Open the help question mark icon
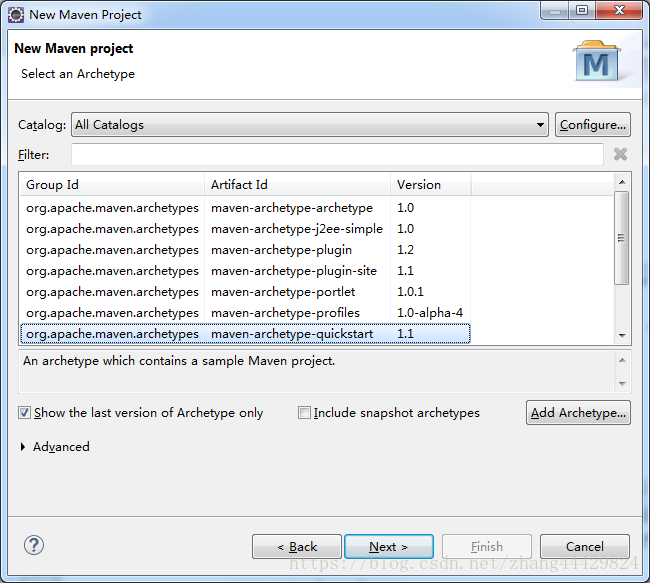 coord(34,545)
